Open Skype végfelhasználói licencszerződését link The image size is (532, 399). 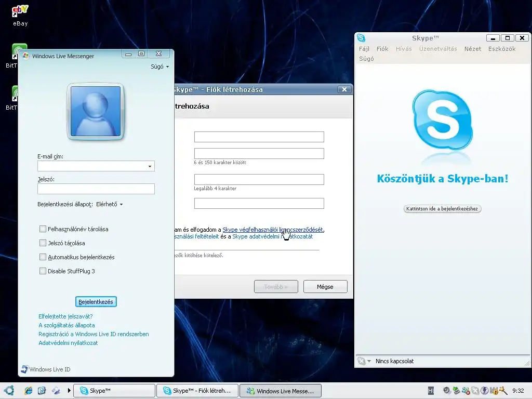[x=272, y=230]
